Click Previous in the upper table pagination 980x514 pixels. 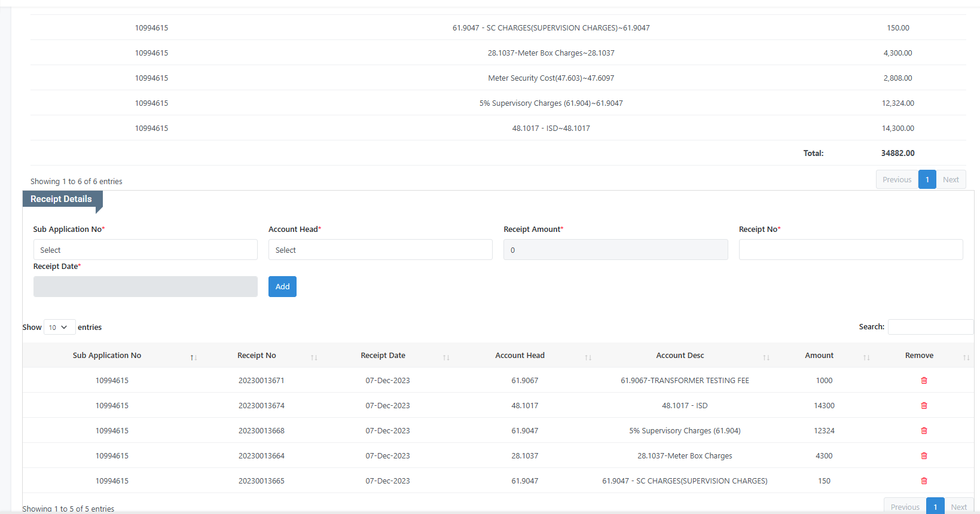click(896, 180)
